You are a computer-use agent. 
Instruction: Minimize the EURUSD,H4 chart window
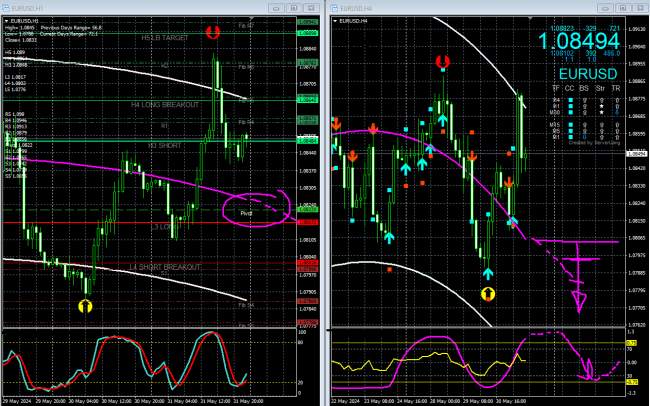point(605,8)
